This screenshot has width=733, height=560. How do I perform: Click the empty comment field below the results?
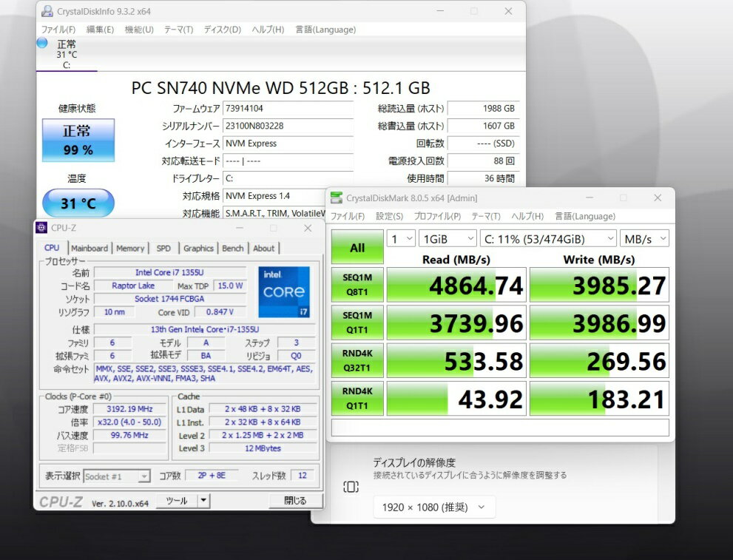pyautogui.click(x=500, y=428)
